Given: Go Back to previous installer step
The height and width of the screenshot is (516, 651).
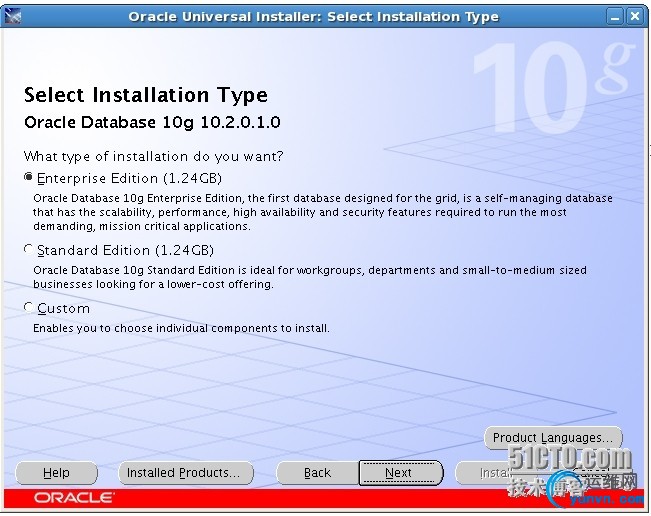Looking at the screenshot, I should pyautogui.click(x=318, y=473).
